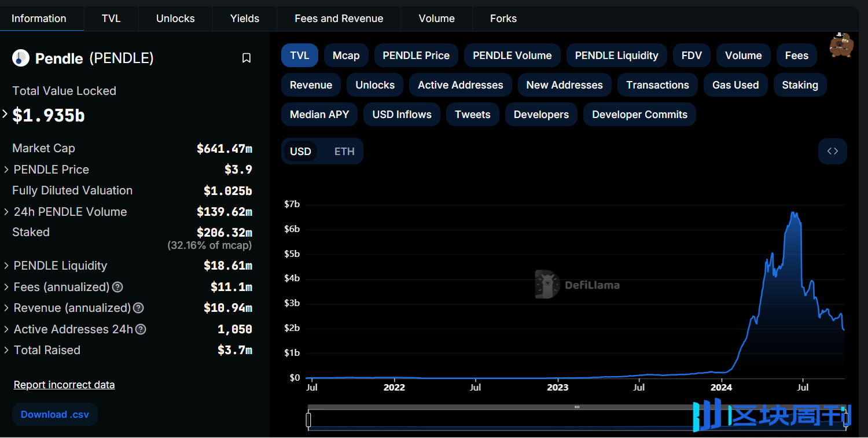868x438 pixels.
Task: Expand the Total Raised row
Action: pyautogui.click(x=6, y=350)
